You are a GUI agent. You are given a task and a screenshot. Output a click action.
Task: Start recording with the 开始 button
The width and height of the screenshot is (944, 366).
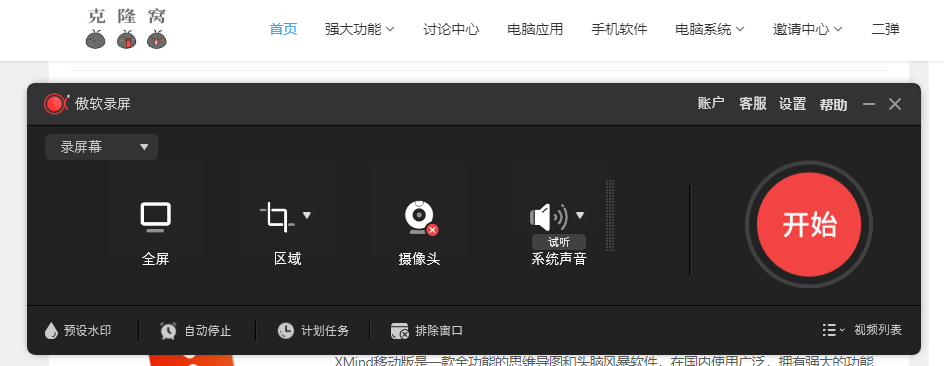(x=809, y=225)
